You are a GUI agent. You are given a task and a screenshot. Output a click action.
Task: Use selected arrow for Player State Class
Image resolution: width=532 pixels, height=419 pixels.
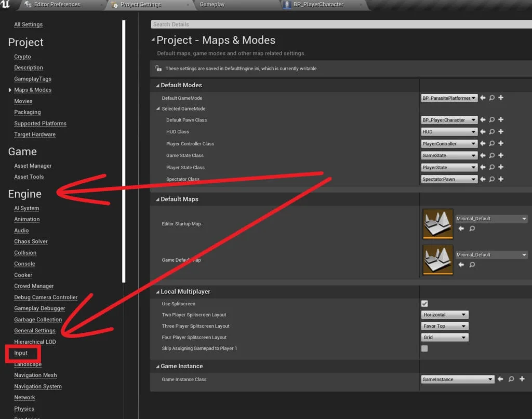483,167
